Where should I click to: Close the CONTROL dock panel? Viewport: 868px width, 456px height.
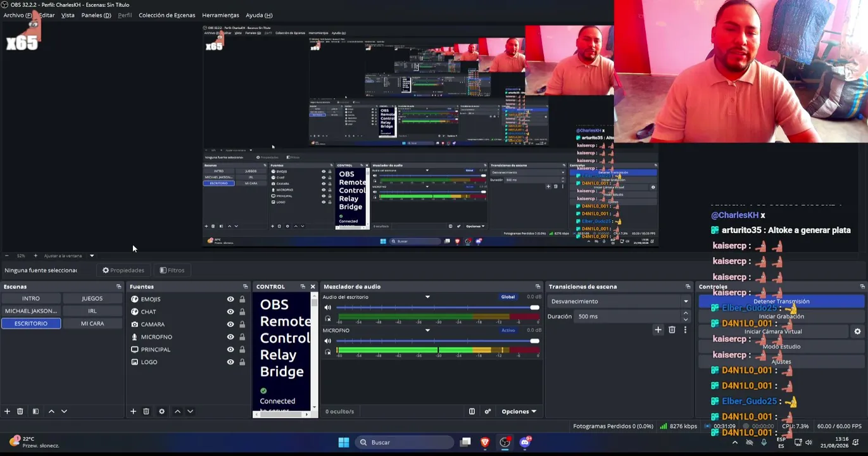(312, 287)
